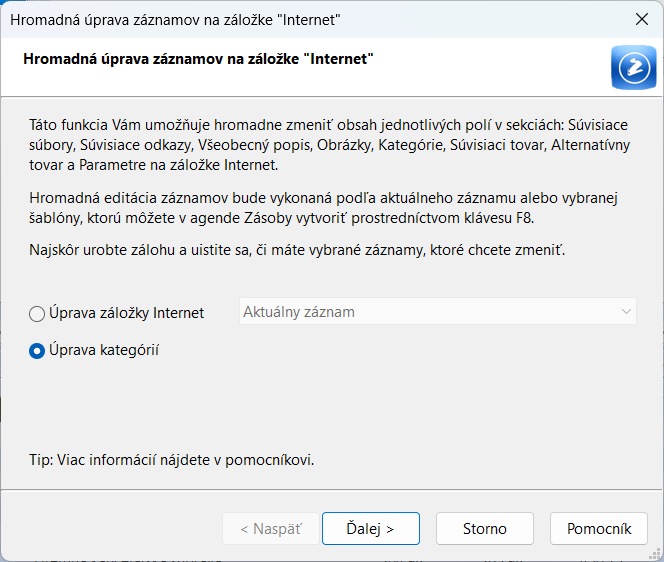The image size is (664, 562).
Task: Click the empty grey area below the radio buttons
Action: [x=330, y=405]
